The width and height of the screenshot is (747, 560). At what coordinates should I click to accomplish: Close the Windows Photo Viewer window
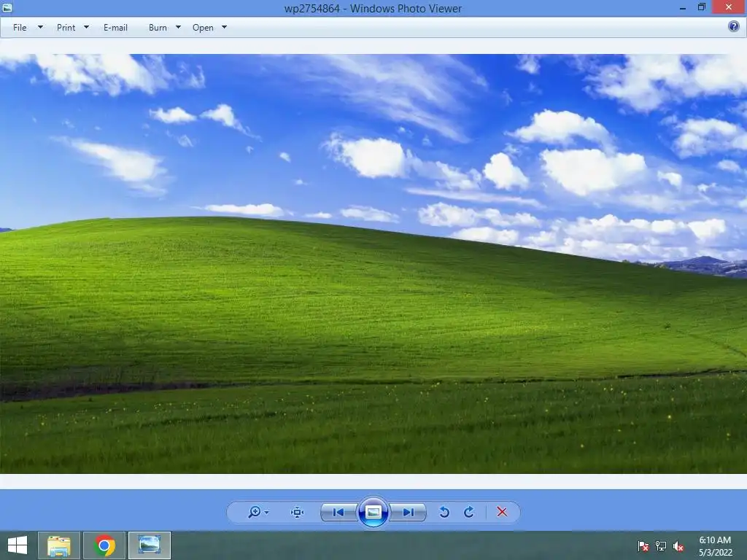coord(729,7)
